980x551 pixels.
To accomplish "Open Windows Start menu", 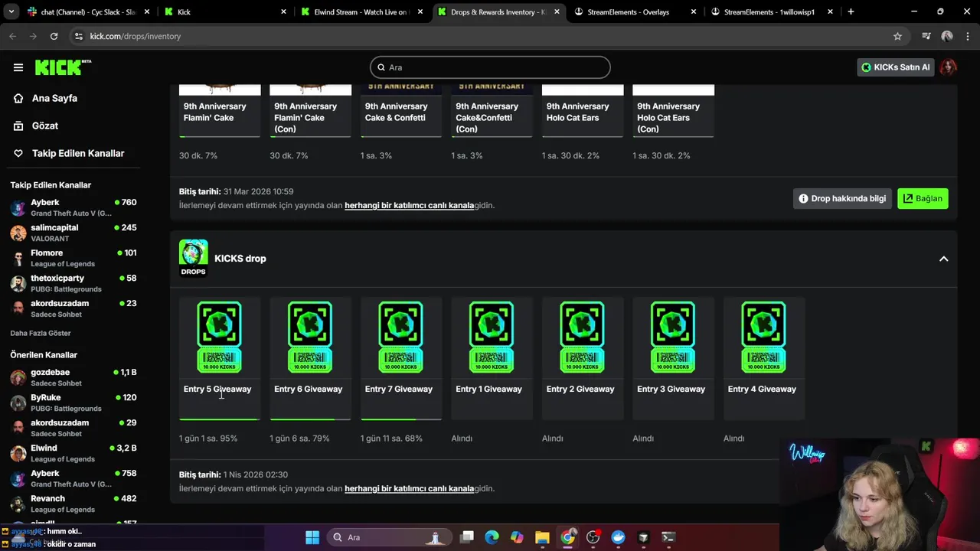I will click(312, 537).
